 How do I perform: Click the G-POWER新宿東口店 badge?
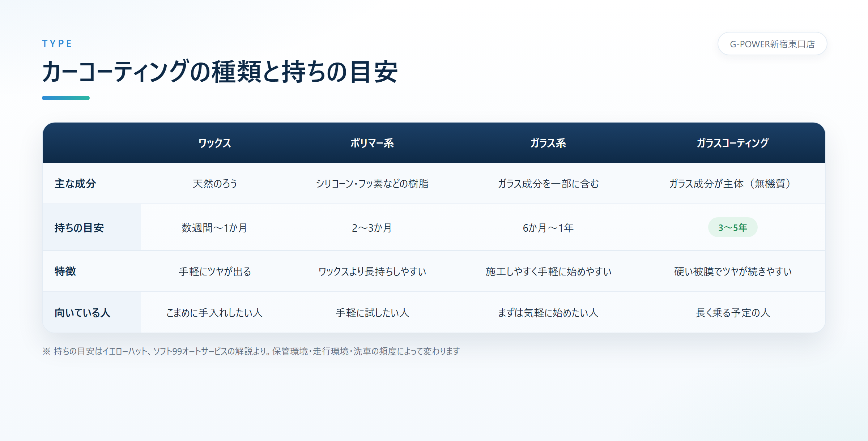click(772, 44)
